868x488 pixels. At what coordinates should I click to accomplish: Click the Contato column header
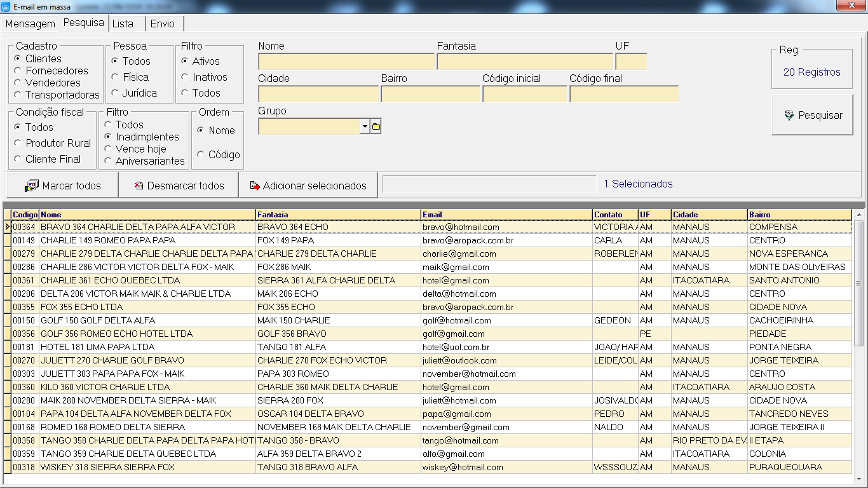(615, 215)
